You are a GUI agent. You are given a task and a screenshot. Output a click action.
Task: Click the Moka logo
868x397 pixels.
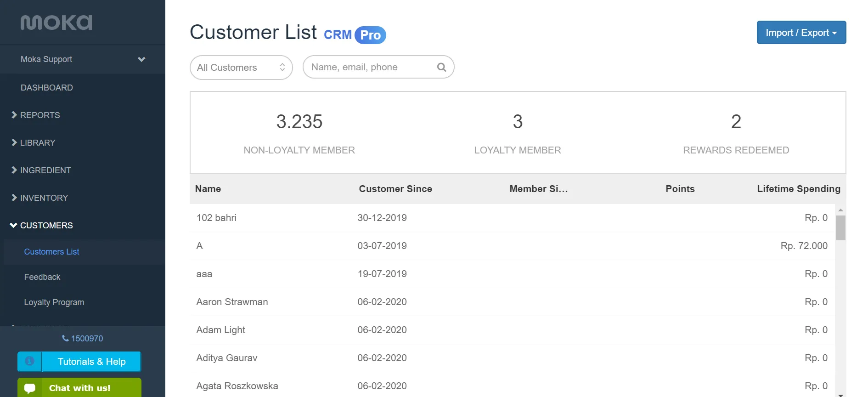tap(56, 23)
